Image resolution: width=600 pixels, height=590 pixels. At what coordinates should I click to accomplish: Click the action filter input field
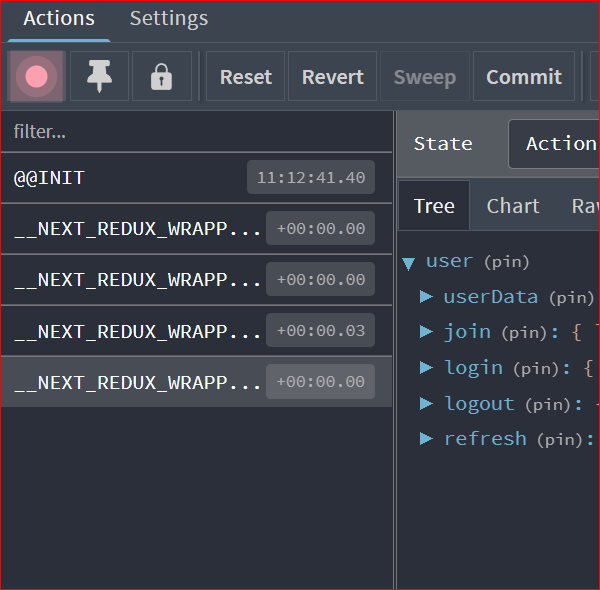tap(195, 132)
